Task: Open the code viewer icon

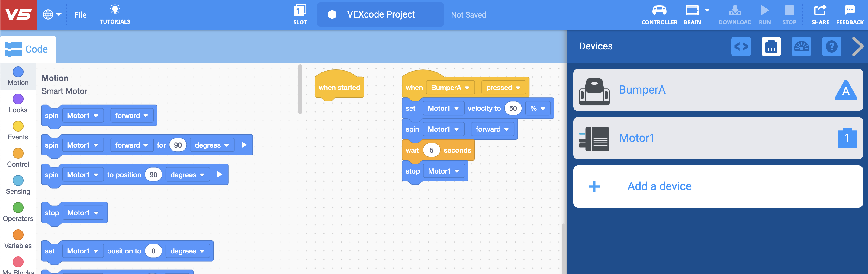Action: (x=741, y=46)
